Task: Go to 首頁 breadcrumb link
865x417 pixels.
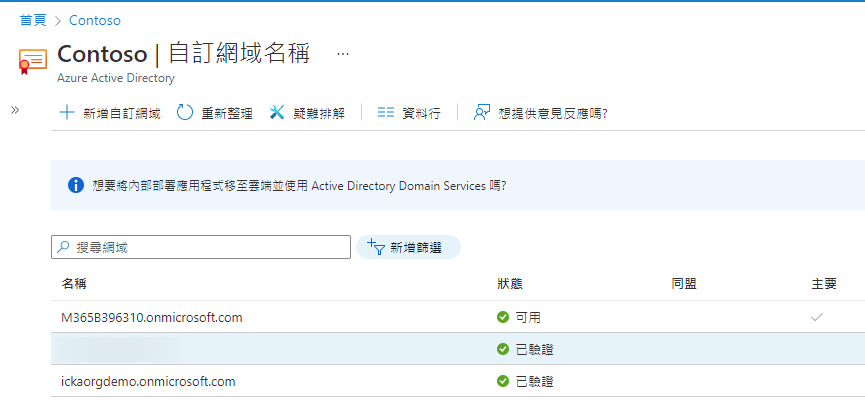Action: click(33, 19)
